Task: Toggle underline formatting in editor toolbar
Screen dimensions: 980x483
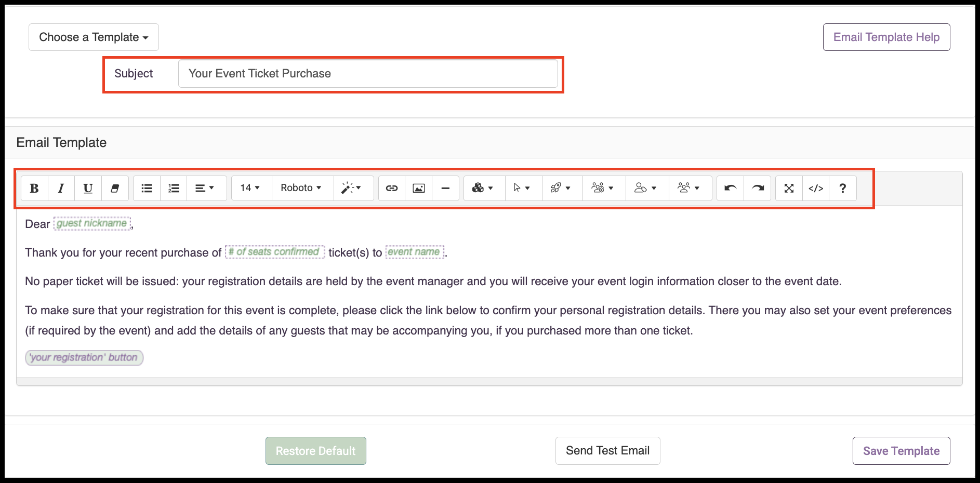Action: (88, 188)
